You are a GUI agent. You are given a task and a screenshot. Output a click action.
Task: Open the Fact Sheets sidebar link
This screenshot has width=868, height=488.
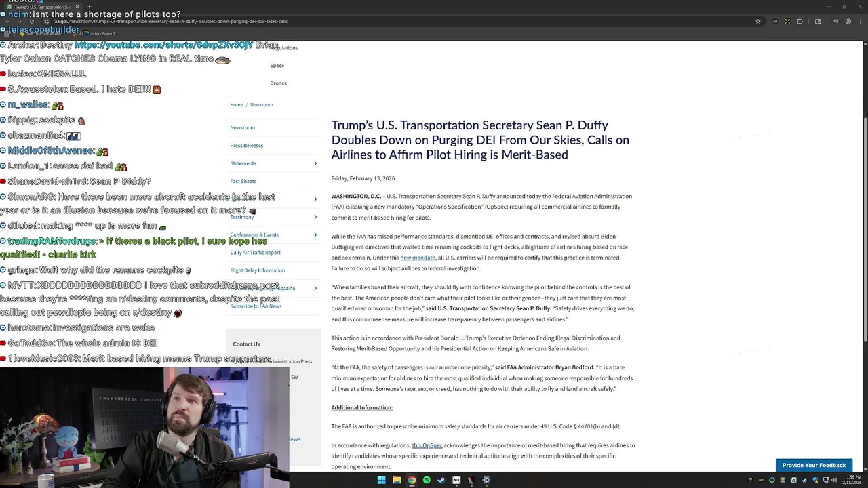point(243,181)
